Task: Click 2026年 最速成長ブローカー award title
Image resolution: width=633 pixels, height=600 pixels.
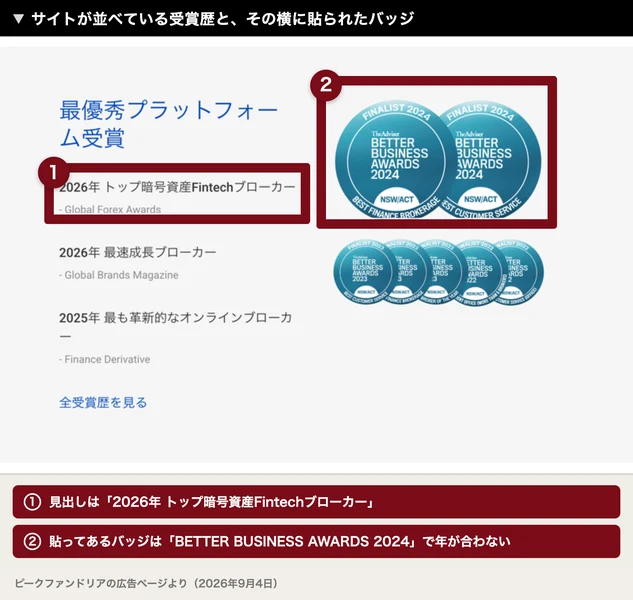Action: pos(138,252)
